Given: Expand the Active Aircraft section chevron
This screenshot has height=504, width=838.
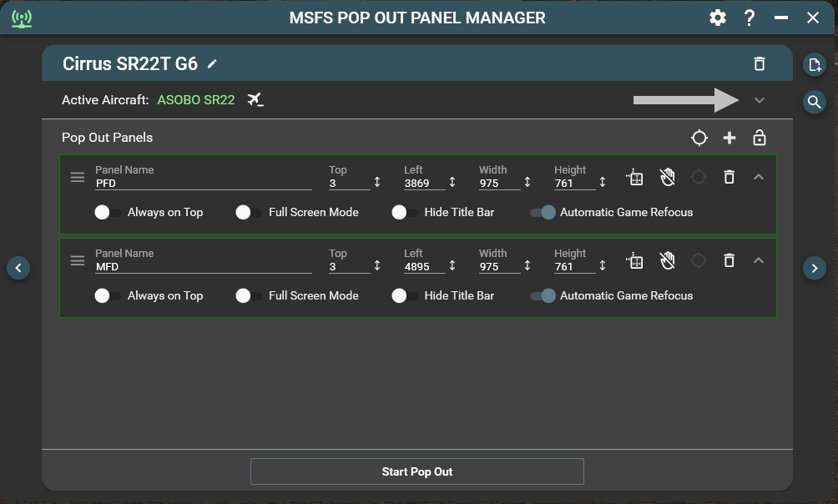Looking at the screenshot, I should tap(759, 100).
